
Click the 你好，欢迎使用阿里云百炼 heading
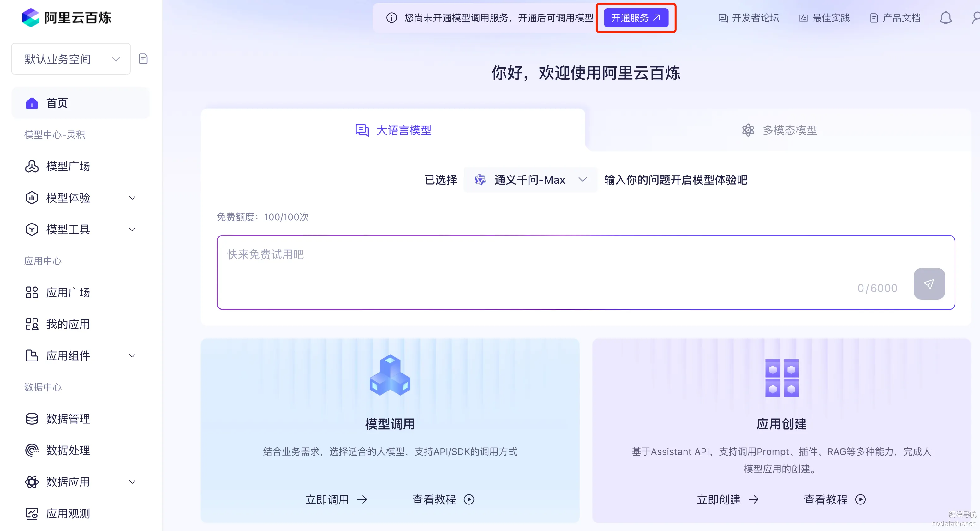[586, 72]
